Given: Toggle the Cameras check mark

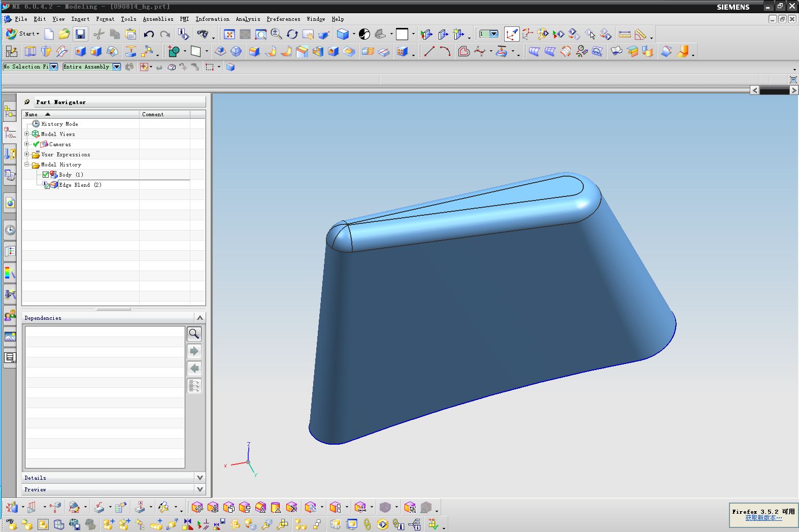Looking at the screenshot, I should pyautogui.click(x=36, y=144).
